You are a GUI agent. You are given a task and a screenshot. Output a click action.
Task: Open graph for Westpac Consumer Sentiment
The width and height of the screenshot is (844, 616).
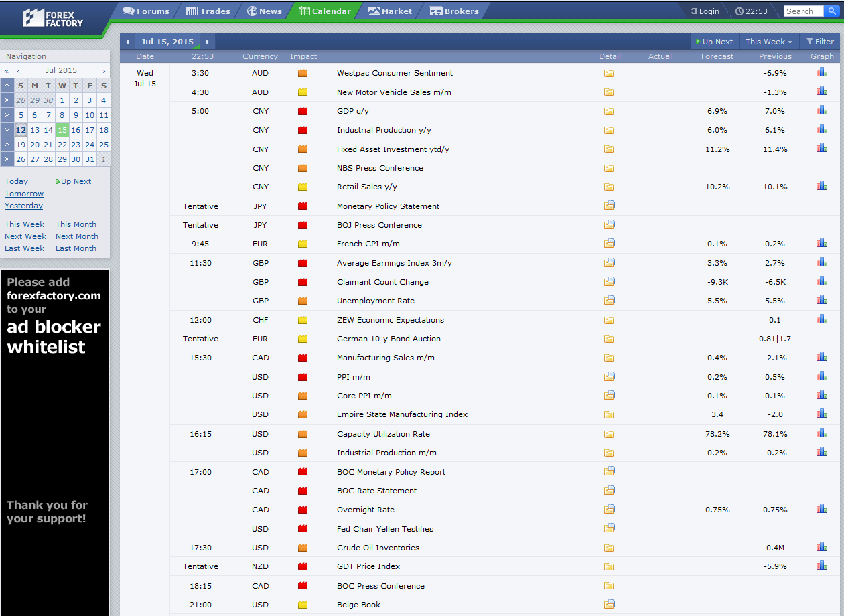822,72
